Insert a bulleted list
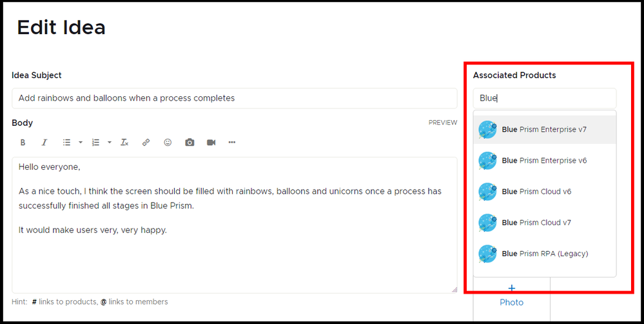Screen dimensions: 644x324 click(66, 143)
